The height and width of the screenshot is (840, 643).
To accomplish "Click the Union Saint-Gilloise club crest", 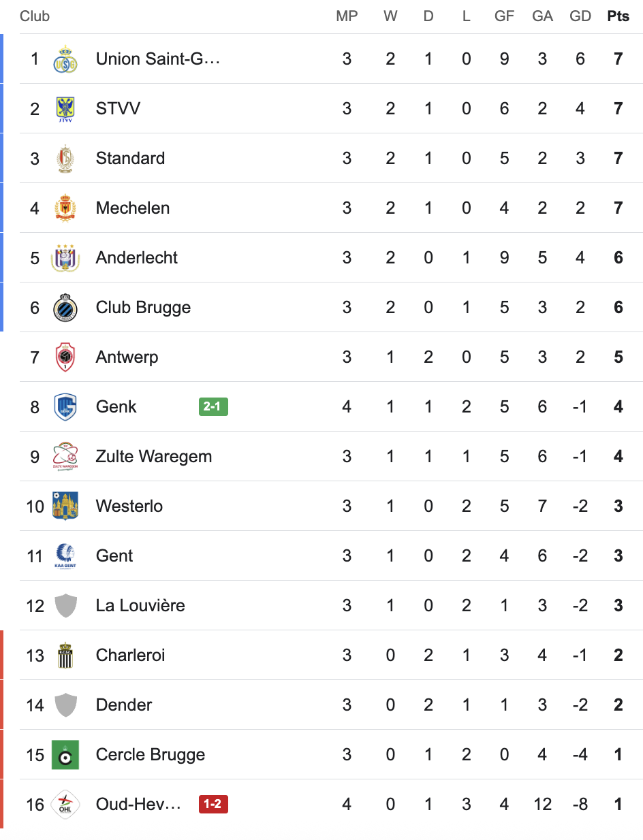I will click(65, 59).
